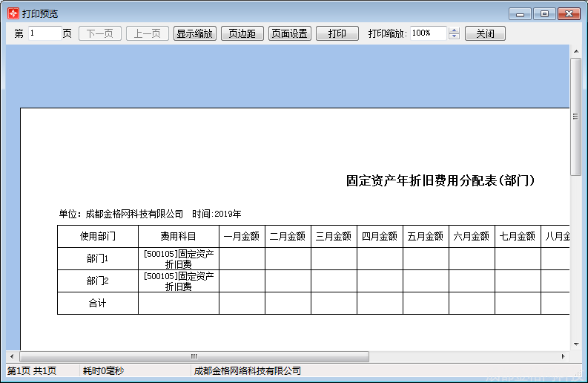The image size is (588, 383).
Task: Click the vertical scrollbar down arrow
Action: (575, 344)
